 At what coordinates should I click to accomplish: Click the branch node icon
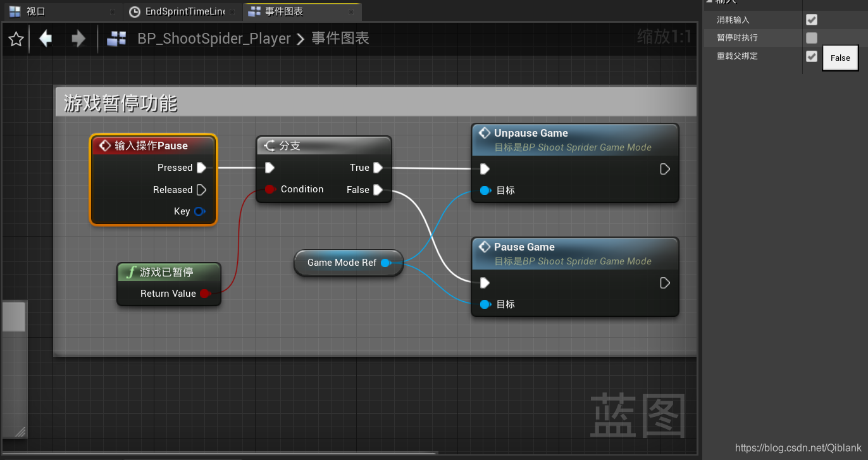[270, 146]
